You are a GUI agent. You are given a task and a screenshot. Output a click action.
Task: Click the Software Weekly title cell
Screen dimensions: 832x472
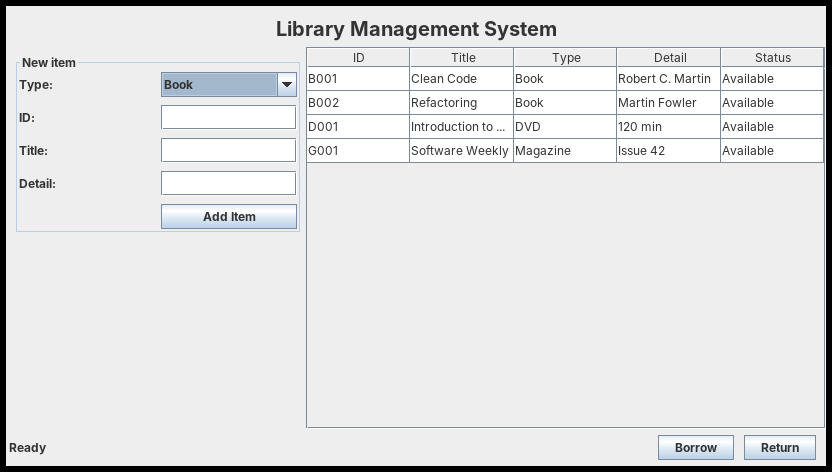pos(462,151)
